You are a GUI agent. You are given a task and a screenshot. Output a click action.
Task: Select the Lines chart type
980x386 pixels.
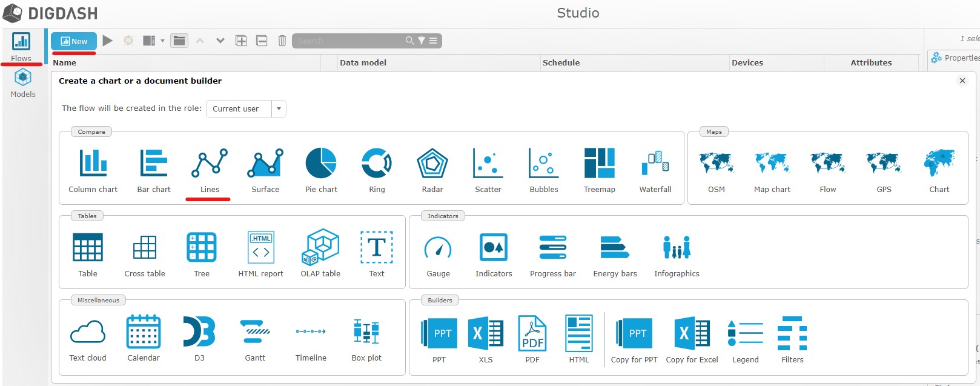210,170
